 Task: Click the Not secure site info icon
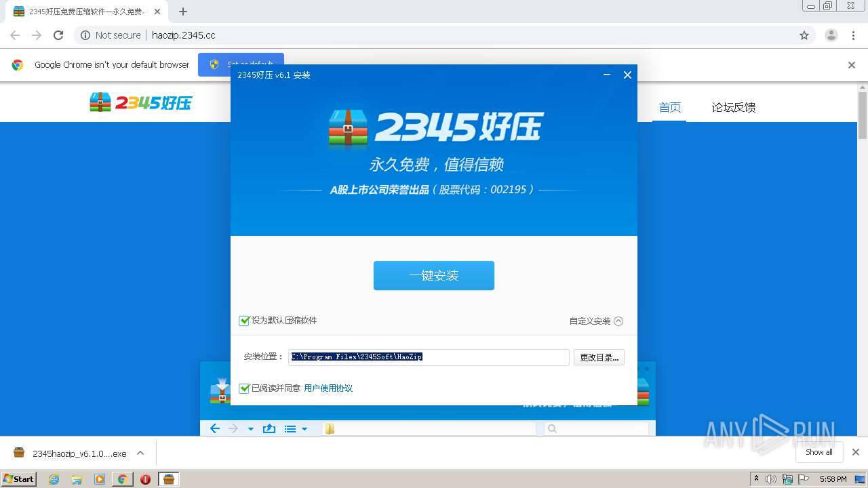point(85,35)
